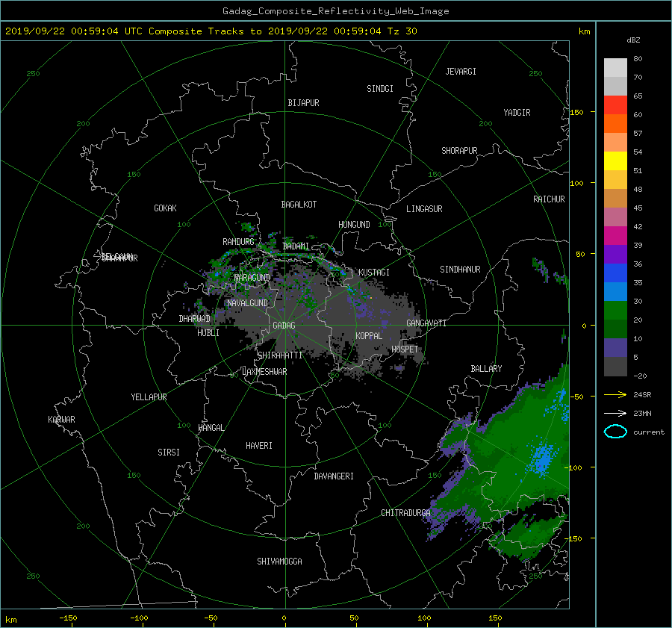
Task: Click the BAGALKOT city label
Action: tap(299, 205)
